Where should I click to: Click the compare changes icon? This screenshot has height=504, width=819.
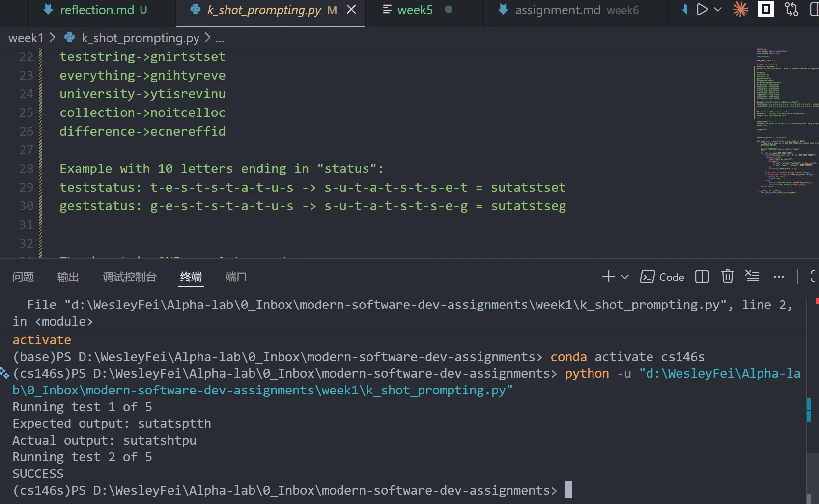pyautogui.click(x=791, y=10)
